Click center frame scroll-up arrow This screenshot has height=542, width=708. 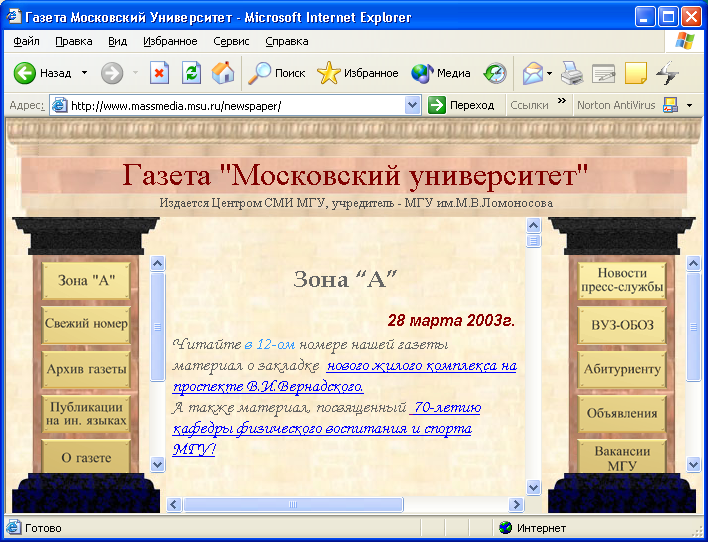533,224
